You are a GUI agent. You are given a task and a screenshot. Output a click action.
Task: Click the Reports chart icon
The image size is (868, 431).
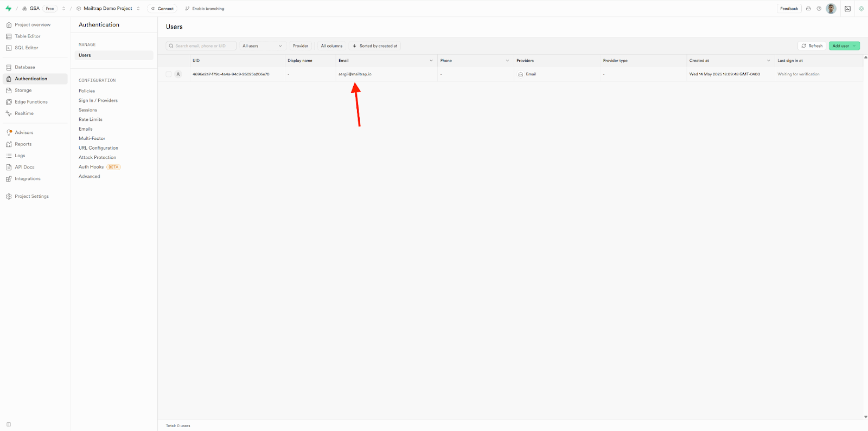(9, 144)
